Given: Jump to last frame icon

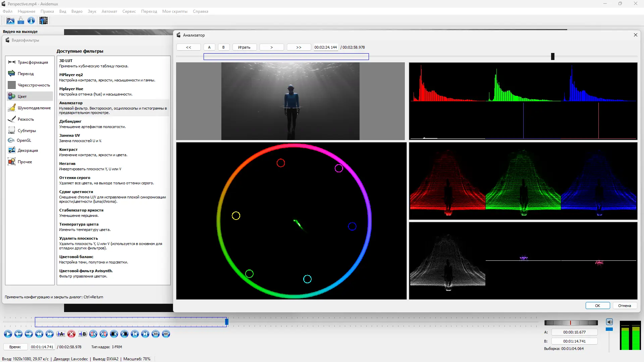Looking at the screenshot, I should (x=145, y=334).
